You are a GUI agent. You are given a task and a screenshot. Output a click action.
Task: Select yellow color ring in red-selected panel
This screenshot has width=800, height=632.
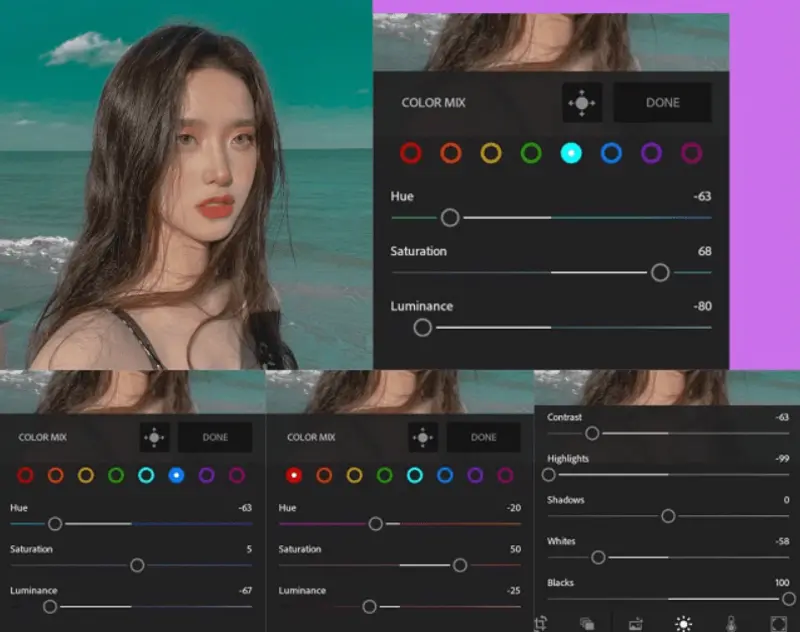354,475
